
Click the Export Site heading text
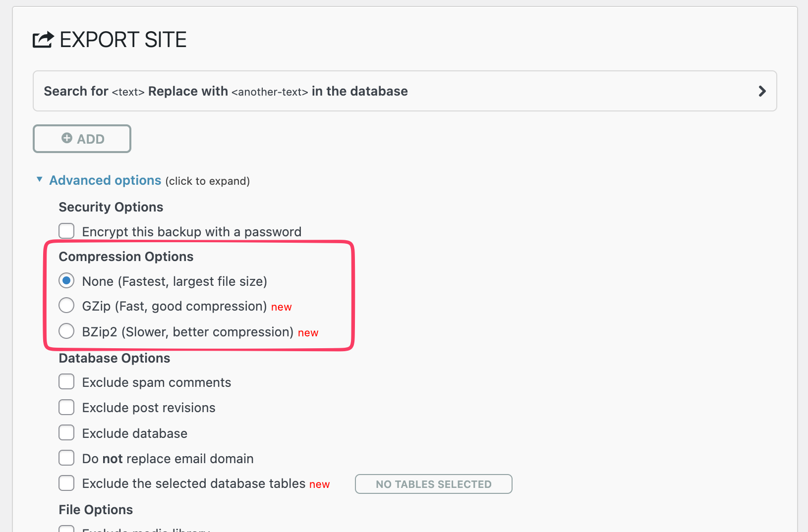[x=123, y=40]
